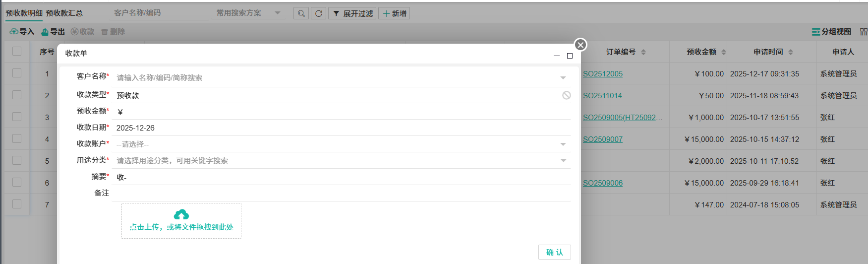868x264 pixels.
Task: Check the checkbox for row 4
Action: [x=17, y=139]
